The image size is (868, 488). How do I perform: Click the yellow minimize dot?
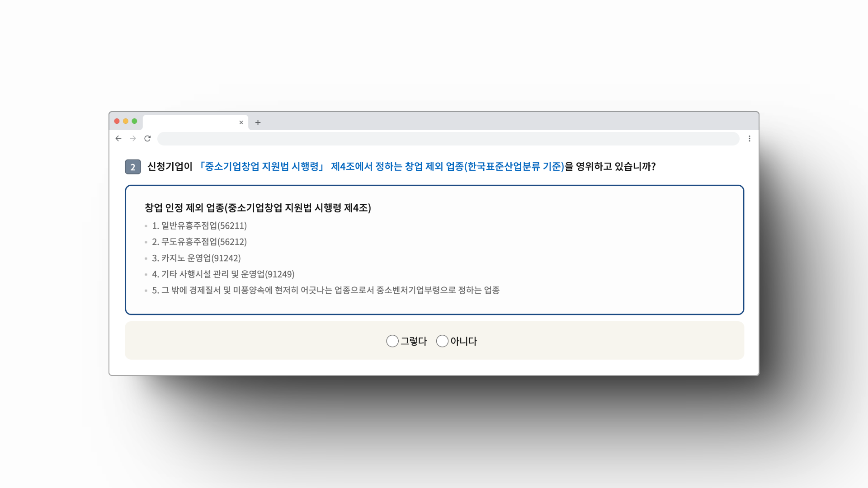click(126, 121)
